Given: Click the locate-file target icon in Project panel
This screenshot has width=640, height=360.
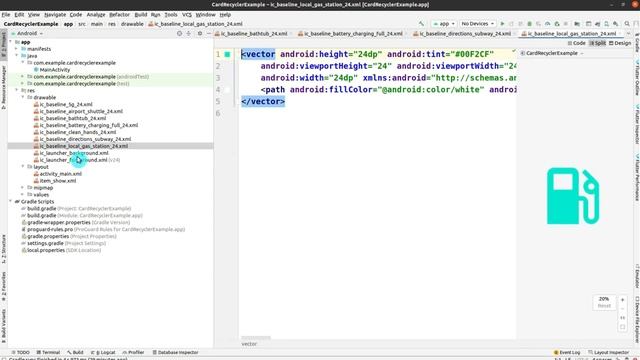Looking at the screenshot, I should tap(179, 33).
